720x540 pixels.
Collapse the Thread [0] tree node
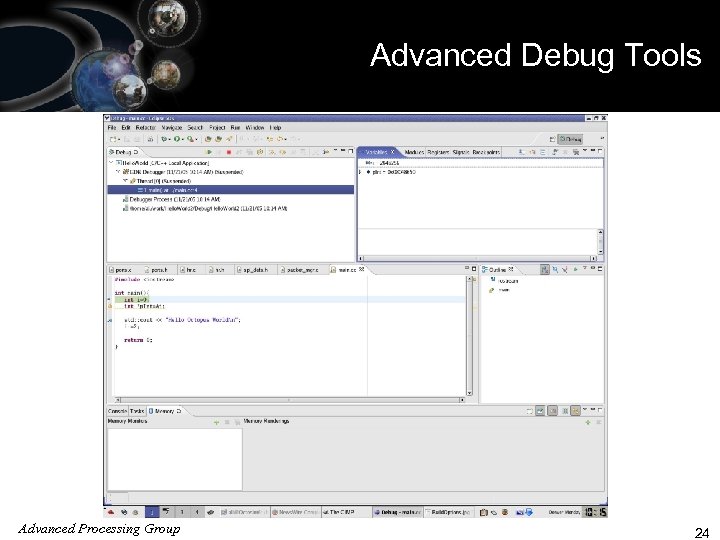125,181
